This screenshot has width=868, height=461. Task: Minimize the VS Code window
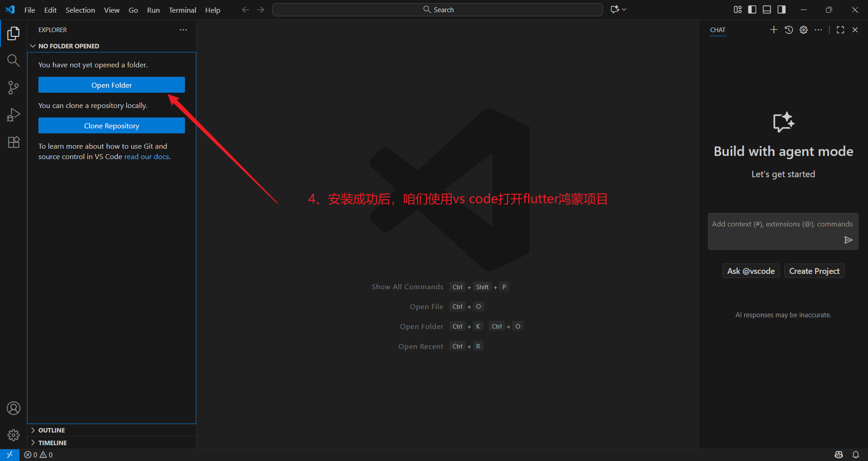[x=803, y=9]
